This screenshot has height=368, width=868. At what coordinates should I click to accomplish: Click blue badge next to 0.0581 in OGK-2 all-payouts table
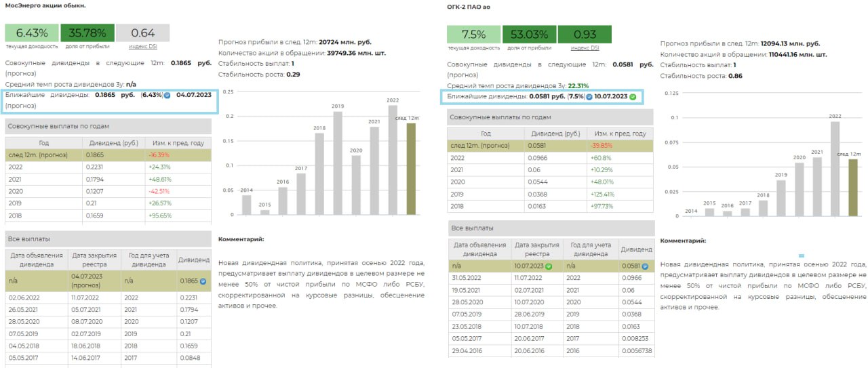coord(645,266)
